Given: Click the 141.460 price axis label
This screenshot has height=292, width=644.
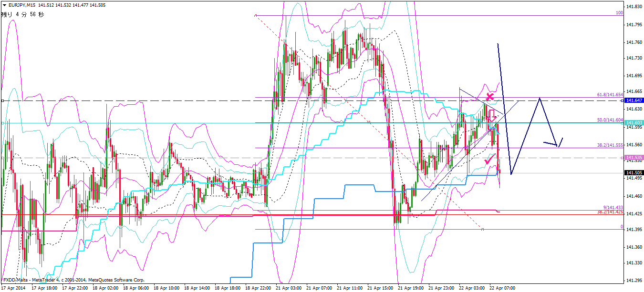Looking at the screenshot, I should pyautogui.click(x=634, y=196).
